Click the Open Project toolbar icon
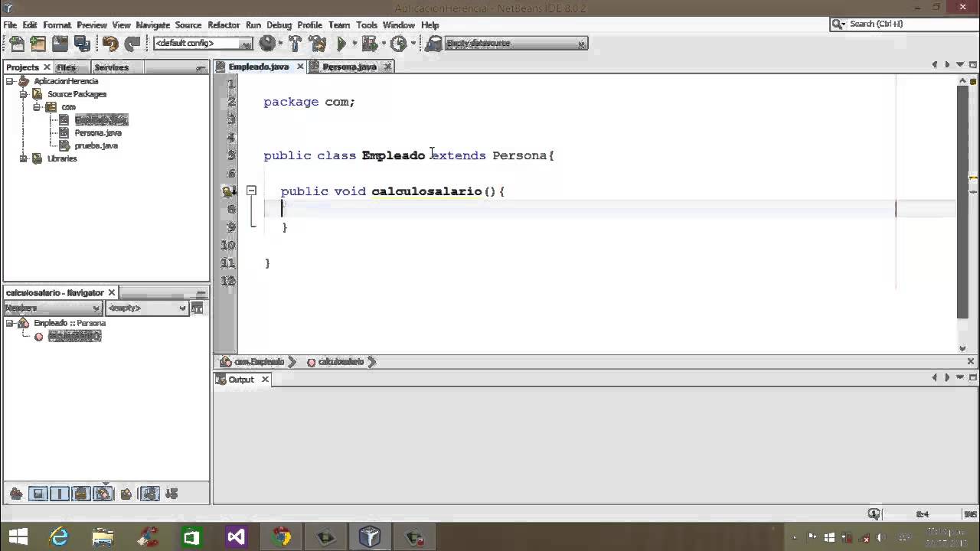This screenshot has width=980, height=551. [x=60, y=44]
